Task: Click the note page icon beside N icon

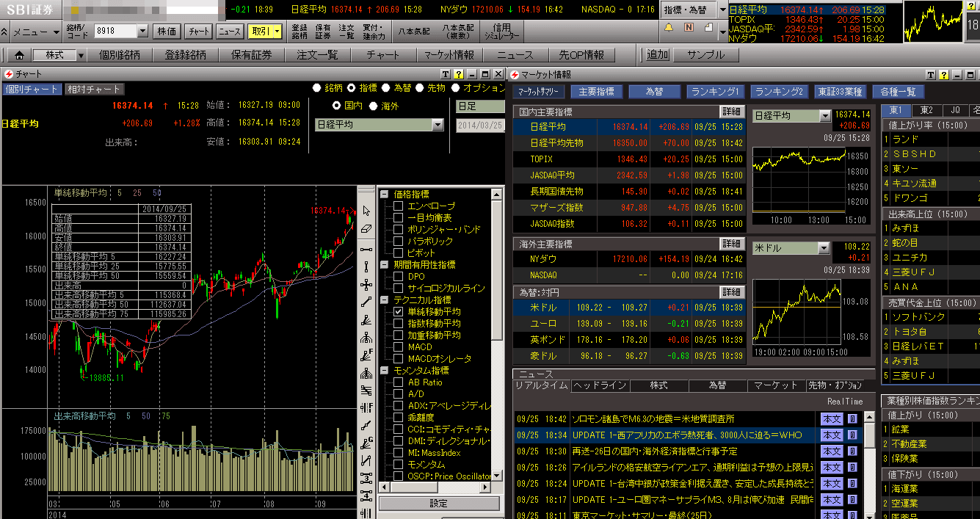Action: point(707,28)
